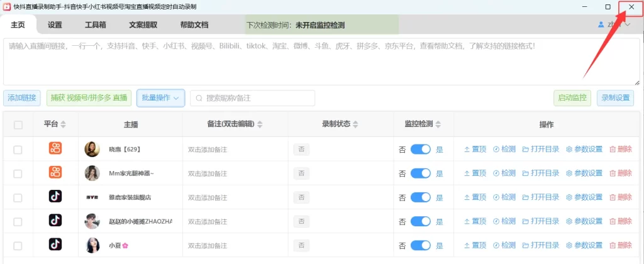Click the 启动监控 button
This screenshot has height=264, width=644.
click(572, 98)
